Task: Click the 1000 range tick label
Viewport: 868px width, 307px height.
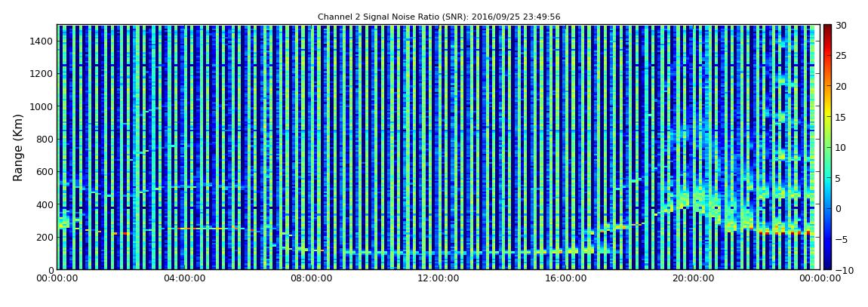Action: (42, 106)
